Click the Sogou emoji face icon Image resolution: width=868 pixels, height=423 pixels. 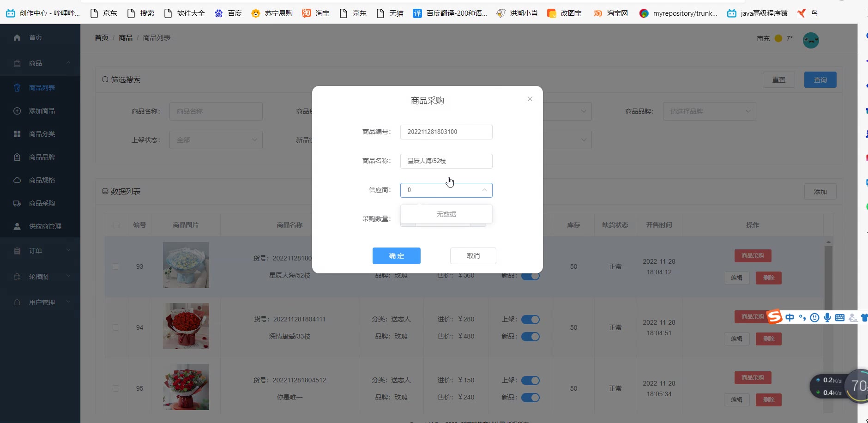coord(815,317)
